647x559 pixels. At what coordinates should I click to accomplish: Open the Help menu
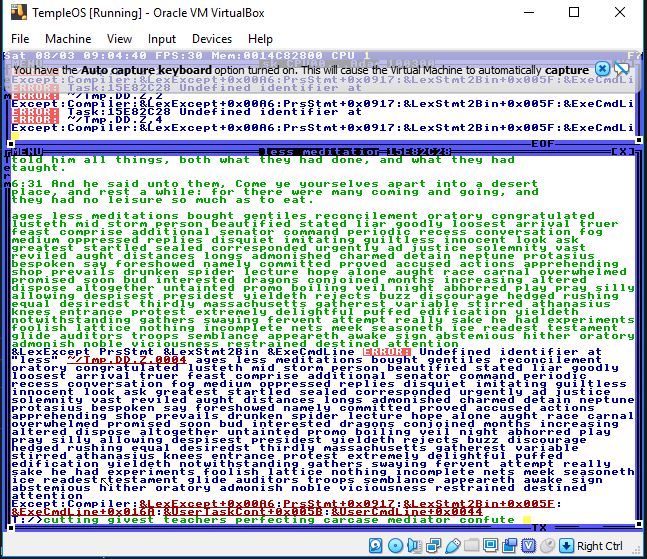coord(260,39)
